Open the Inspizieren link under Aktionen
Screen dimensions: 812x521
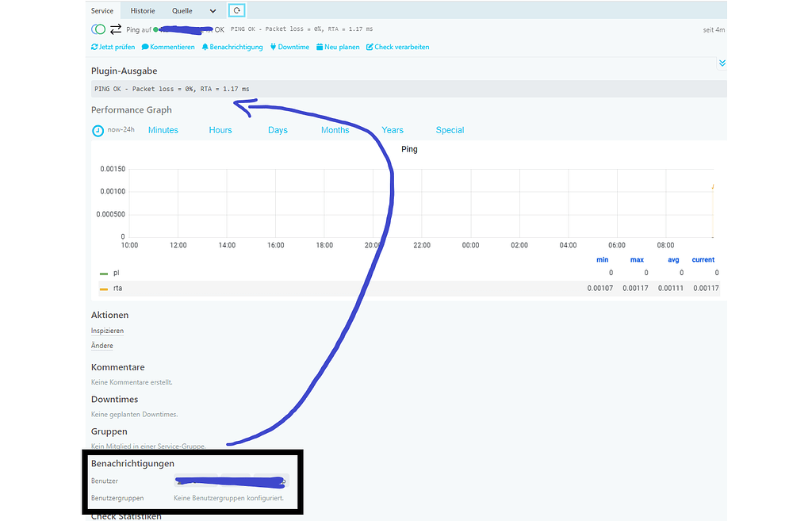click(106, 331)
